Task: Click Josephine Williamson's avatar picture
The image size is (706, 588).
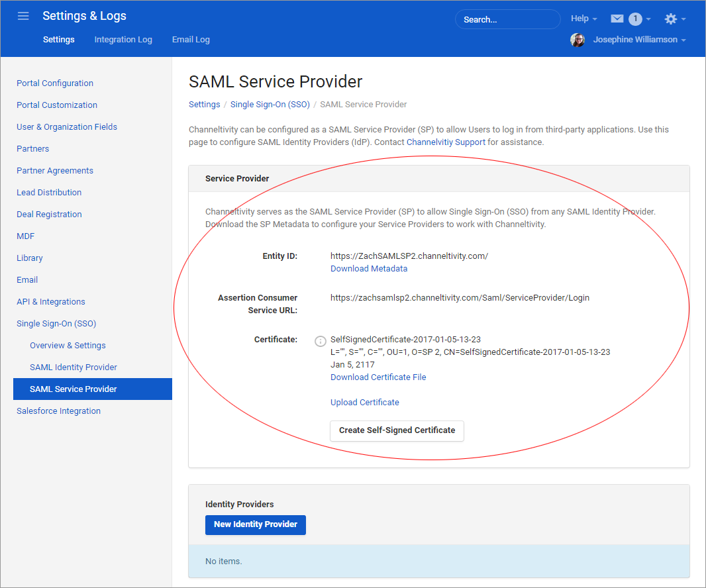Action: [578, 40]
